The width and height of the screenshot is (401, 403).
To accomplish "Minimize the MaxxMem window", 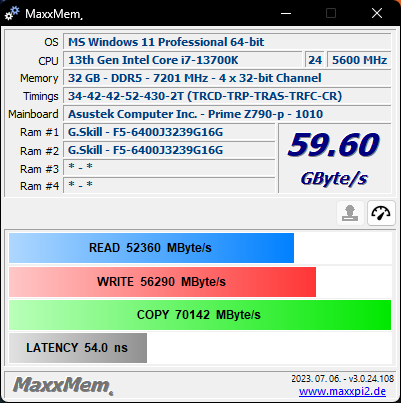I will pyautogui.click(x=286, y=13).
